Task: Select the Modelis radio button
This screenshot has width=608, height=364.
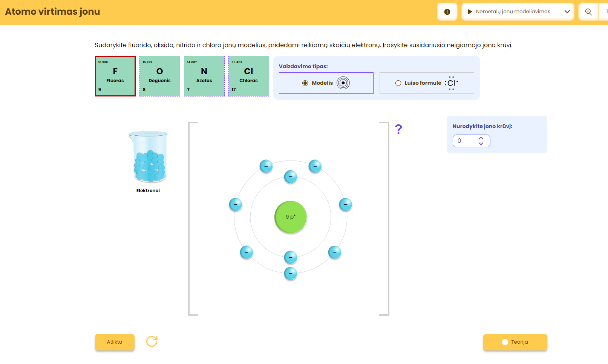Action: coord(305,83)
